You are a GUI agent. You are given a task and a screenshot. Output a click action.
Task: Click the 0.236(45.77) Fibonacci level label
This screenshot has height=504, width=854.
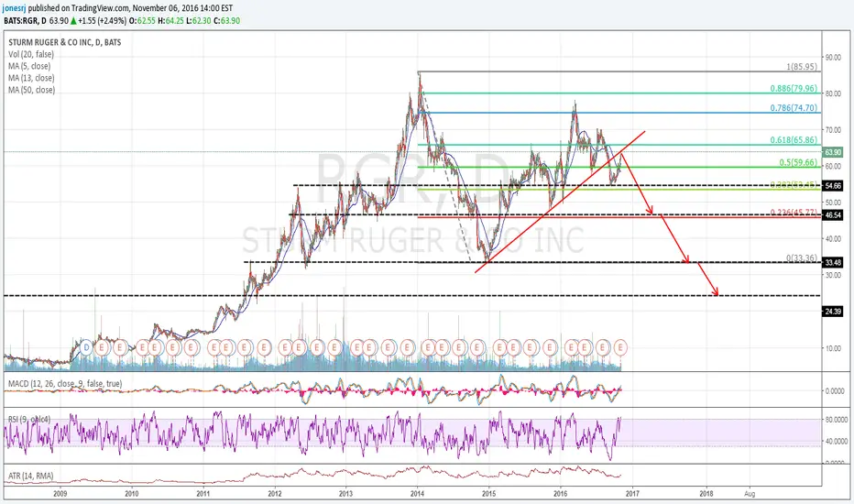pos(794,212)
